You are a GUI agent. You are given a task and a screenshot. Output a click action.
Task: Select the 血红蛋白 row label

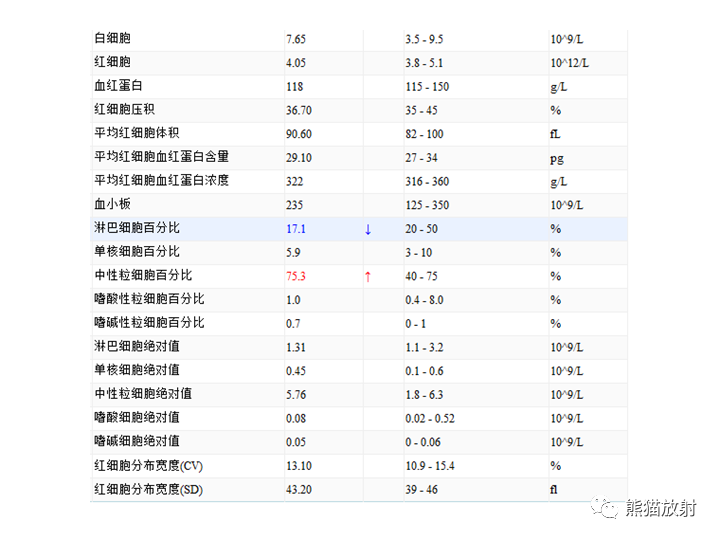(x=118, y=85)
